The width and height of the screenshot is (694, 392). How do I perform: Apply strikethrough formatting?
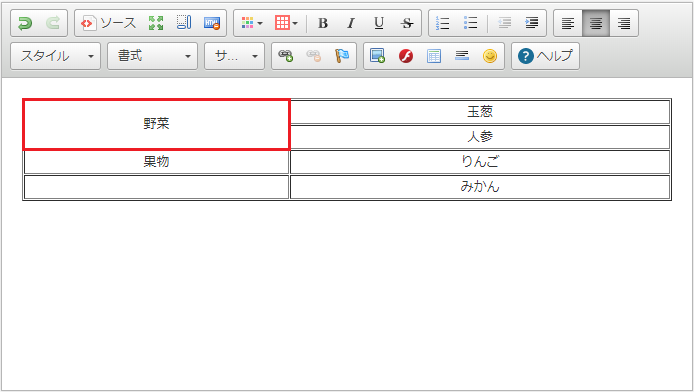tap(407, 23)
